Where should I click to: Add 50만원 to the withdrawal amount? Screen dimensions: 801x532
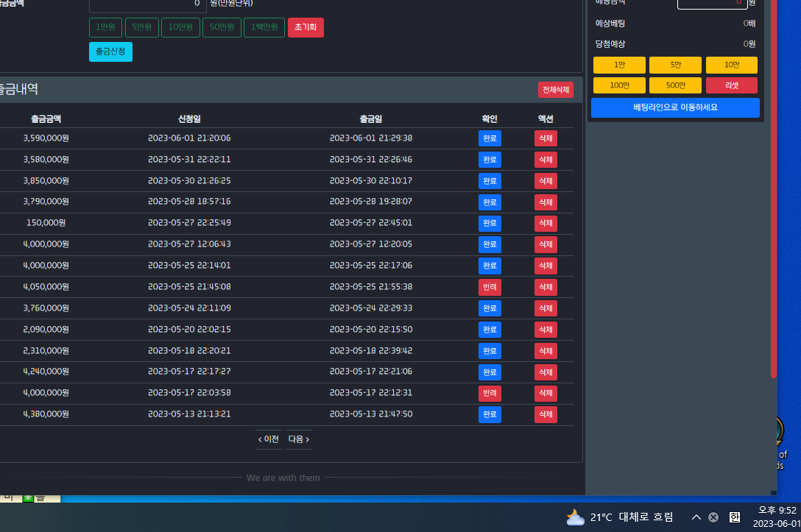[222, 27]
